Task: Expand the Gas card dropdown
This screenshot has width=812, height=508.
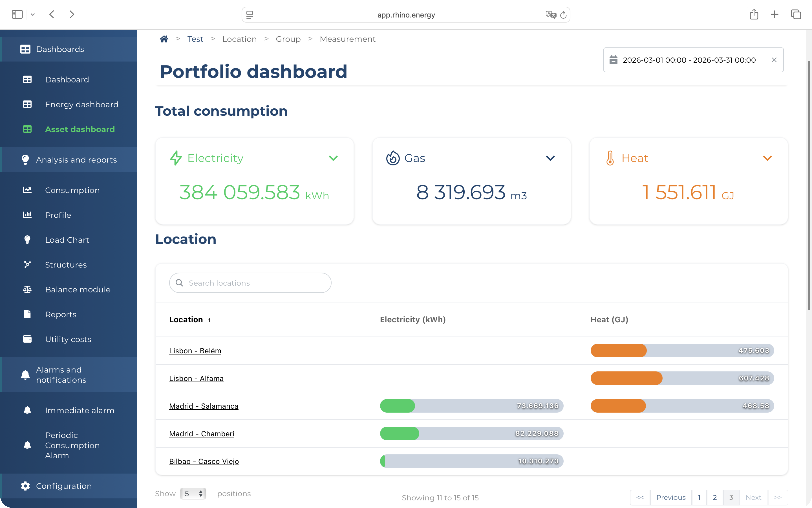Action: (550, 158)
